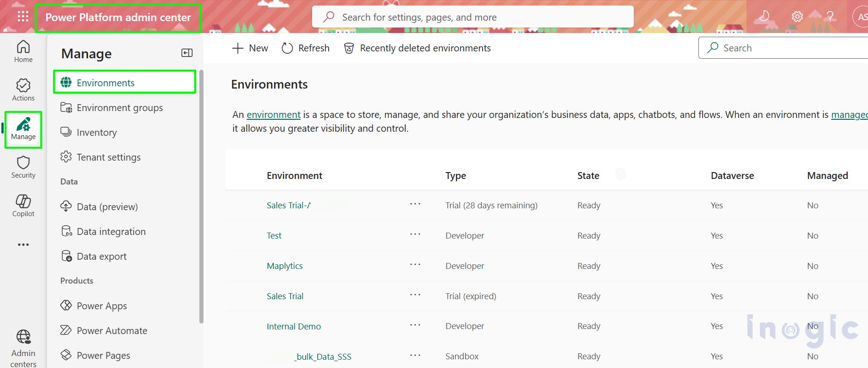Viewport: 868px width, 368px height.
Task: Click the Refresh circular arrow icon
Action: coord(287,48)
